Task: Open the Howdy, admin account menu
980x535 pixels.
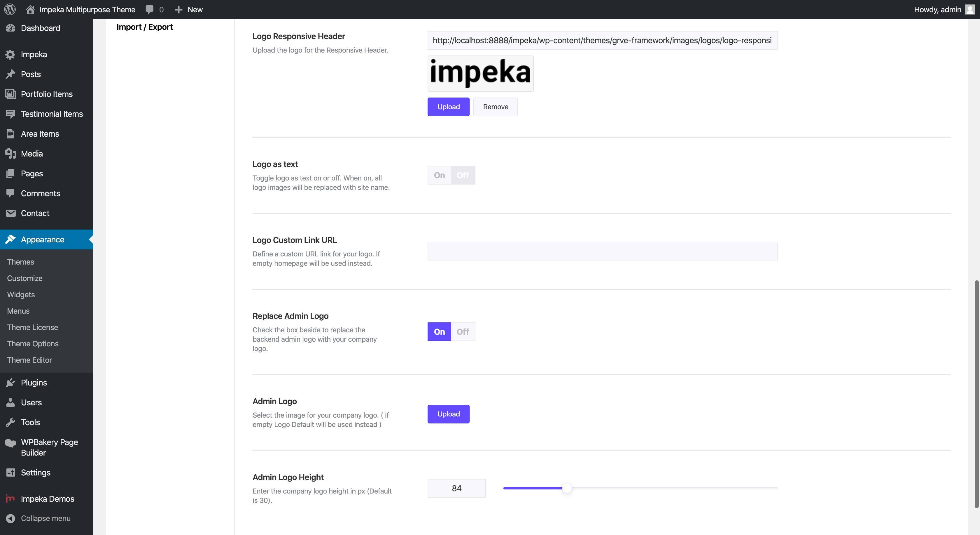Action: (x=937, y=9)
